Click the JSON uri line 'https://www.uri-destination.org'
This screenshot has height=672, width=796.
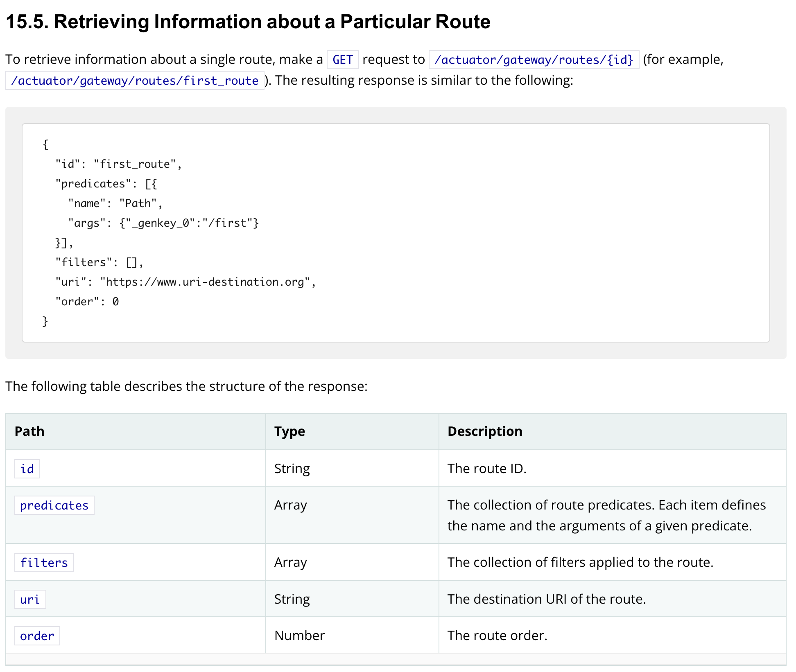point(185,282)
